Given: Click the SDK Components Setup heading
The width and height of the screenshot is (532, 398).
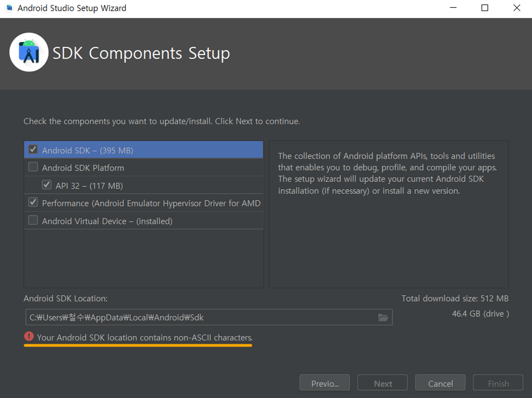Looking at the screenshot, I should tap(141, 53).
